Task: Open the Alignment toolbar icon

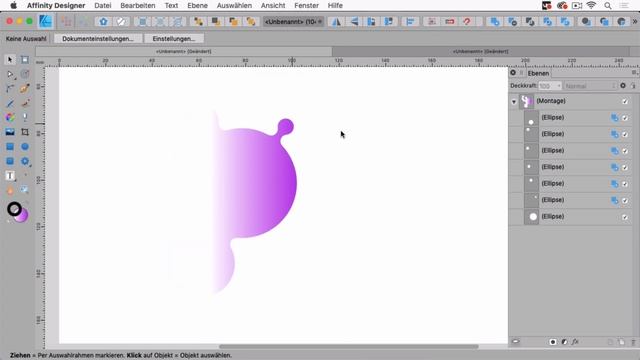Action: click(x=410, y=22)
